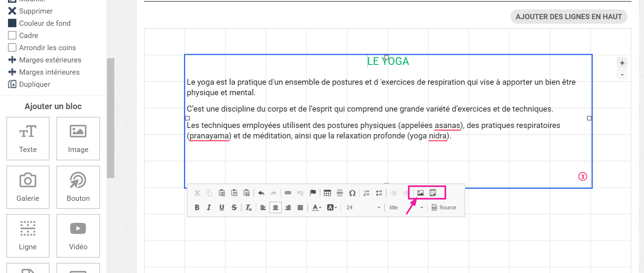Insert a table using the table icon
The image size is (644, 273).
327,193
